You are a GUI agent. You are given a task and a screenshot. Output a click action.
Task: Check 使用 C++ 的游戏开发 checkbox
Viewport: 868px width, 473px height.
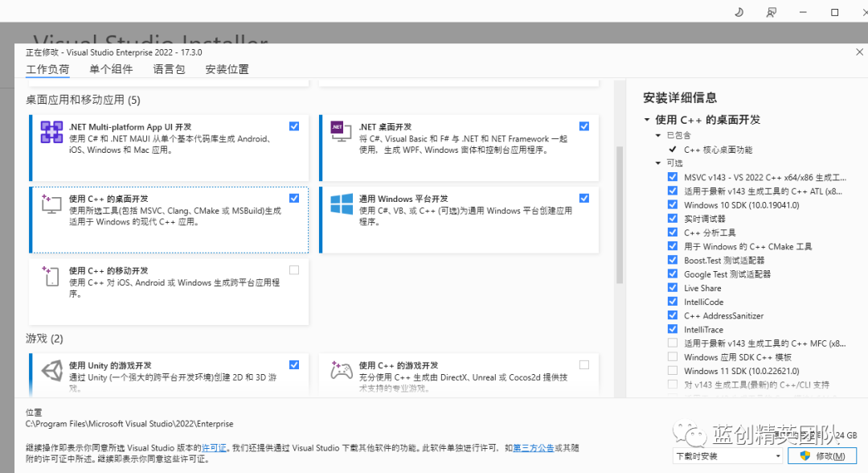584,365
